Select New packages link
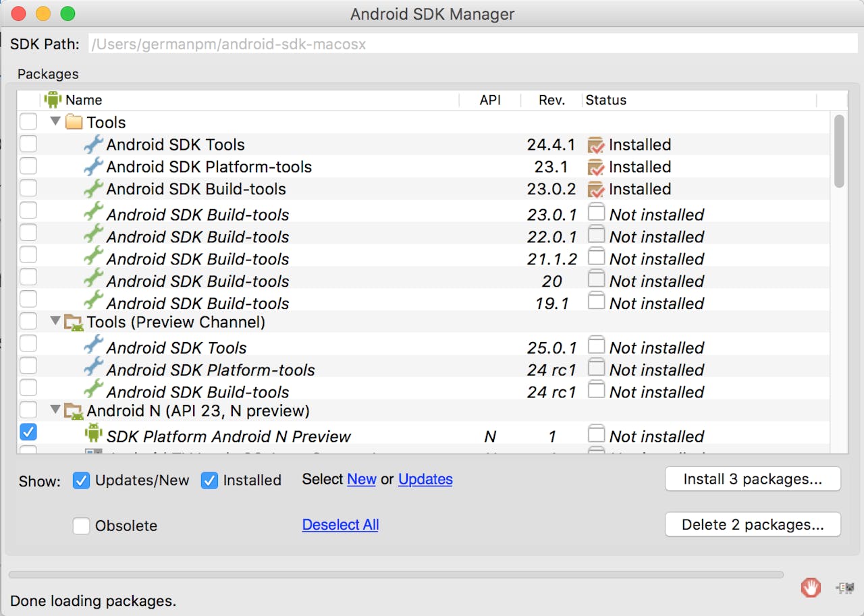Viewport: 864px width, 616px height. pyautogui.click(x=362, y=479)
